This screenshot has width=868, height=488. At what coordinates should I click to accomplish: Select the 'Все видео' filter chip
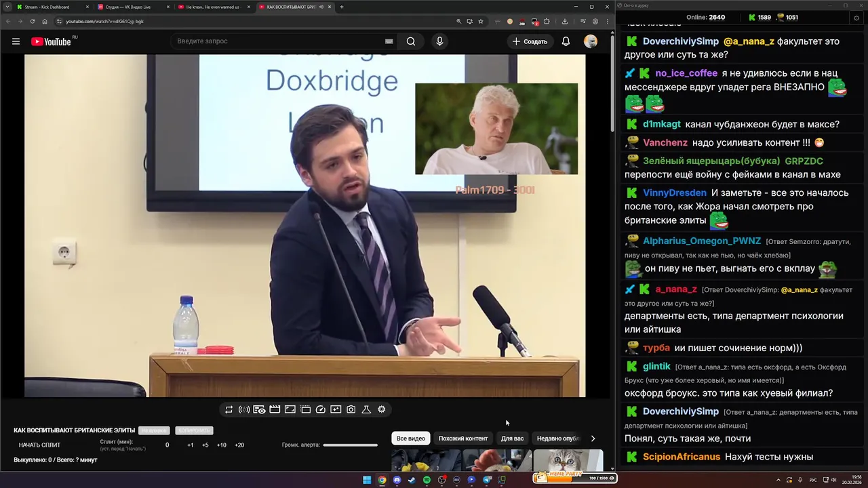tap(411, 439)
